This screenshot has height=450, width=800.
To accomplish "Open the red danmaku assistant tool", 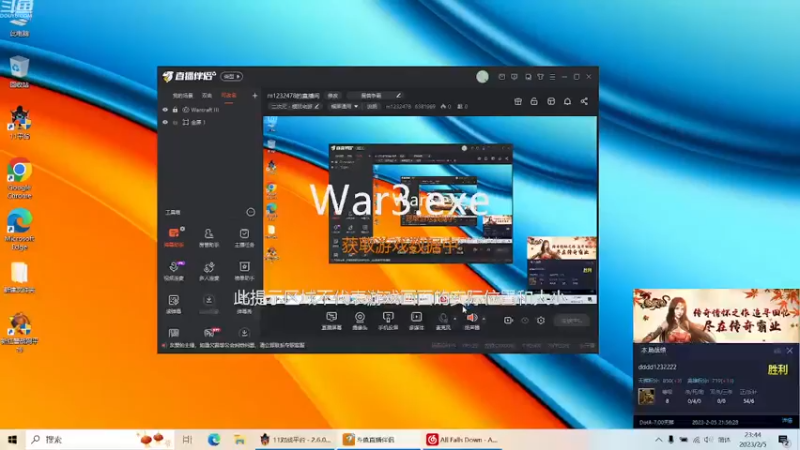I will 174,237.
